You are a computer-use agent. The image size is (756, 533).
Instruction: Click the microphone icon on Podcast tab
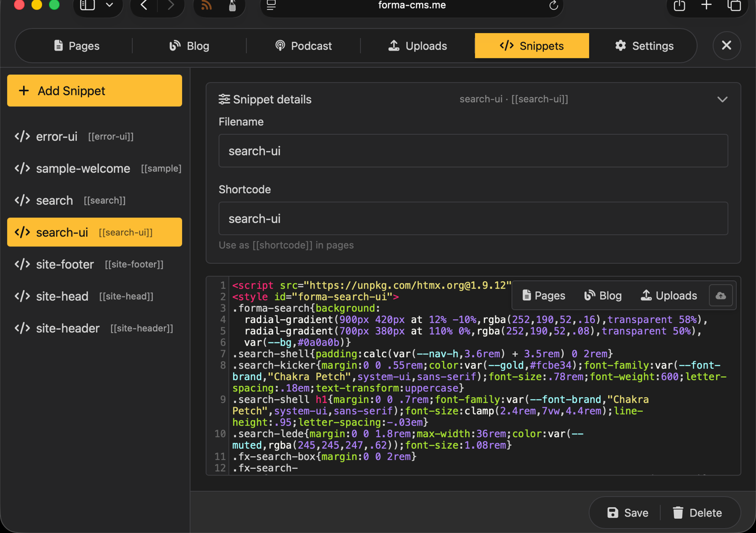click(x=280, y=46)
